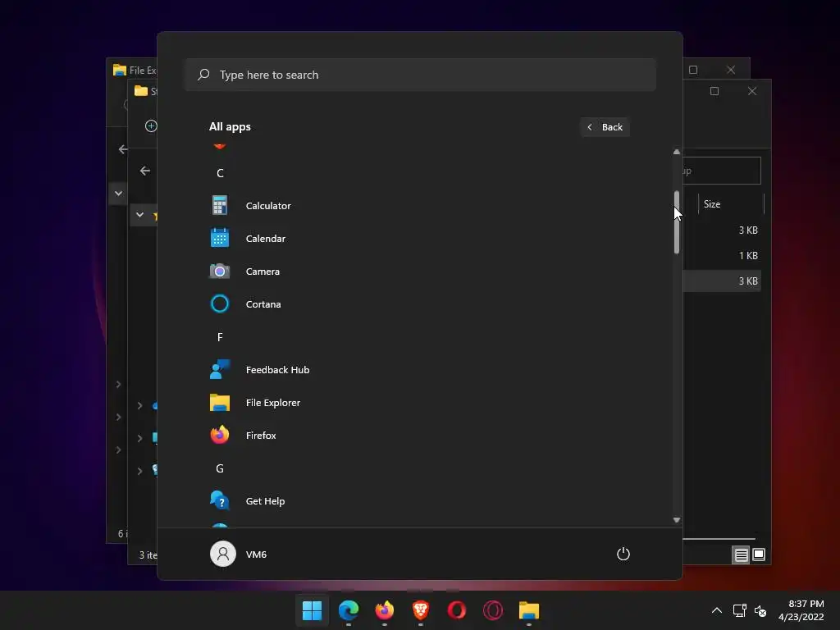Image resolution: width=840 pixels, height=630 pixels.
Task: Click the scroll up arrow of apps list
Action: 677,152
